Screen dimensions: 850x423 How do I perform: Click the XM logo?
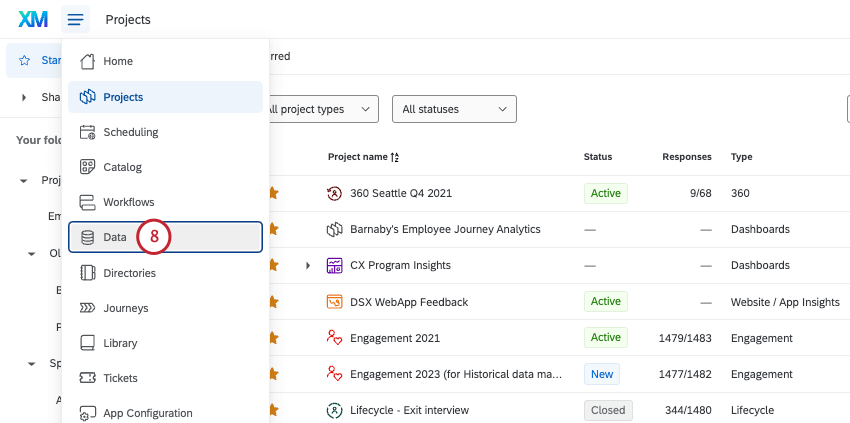(x=33, y=19)
